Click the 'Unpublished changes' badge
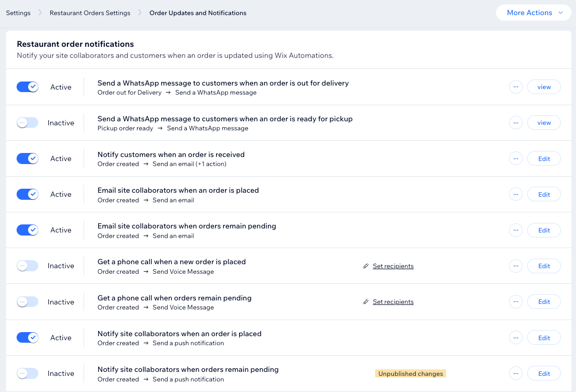Viewport: 576px width, 392px height. coord(410,373)
